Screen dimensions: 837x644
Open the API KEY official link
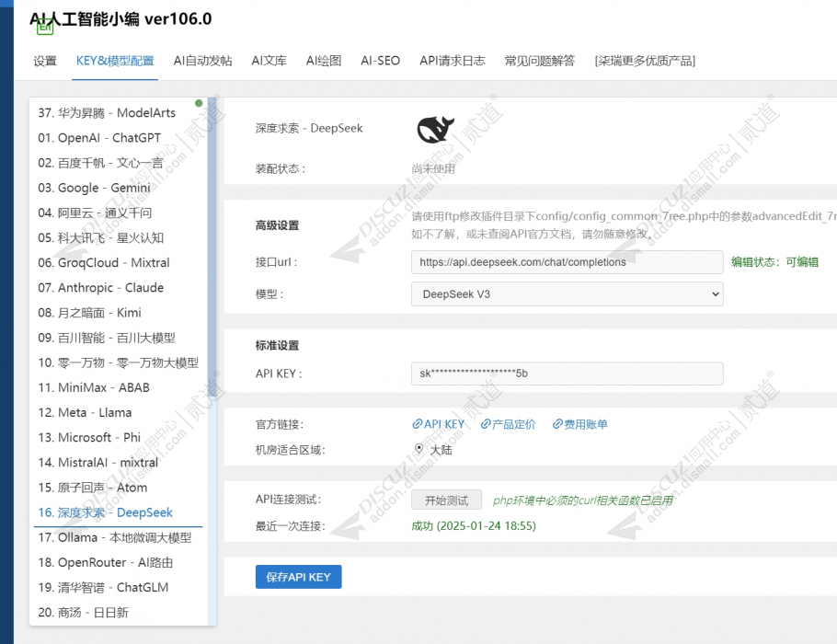pyautogui.click(x=438, y=424)
